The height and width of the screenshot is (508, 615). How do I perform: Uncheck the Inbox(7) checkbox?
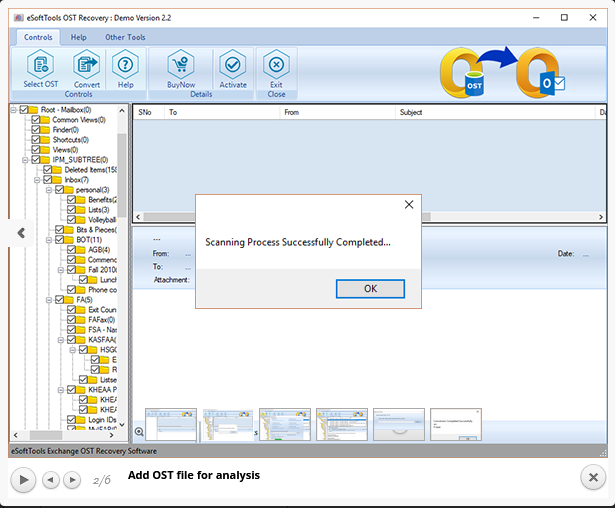click(47, 179)
